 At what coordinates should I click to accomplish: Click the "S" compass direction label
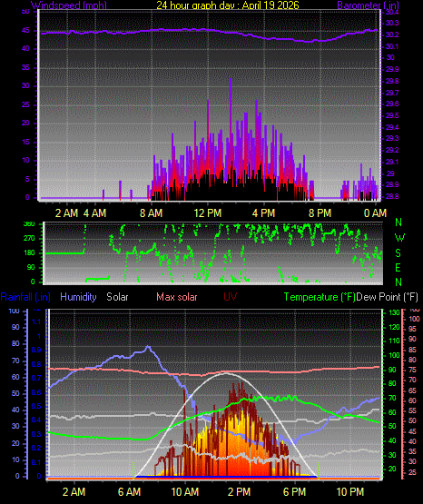398,253
